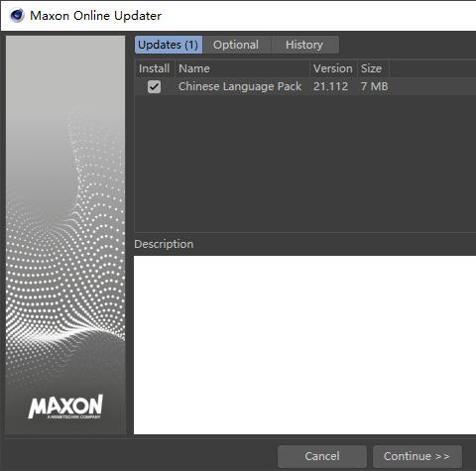Cancel the online updater
This screenshot has height=471, width=476.
[322, 456]
